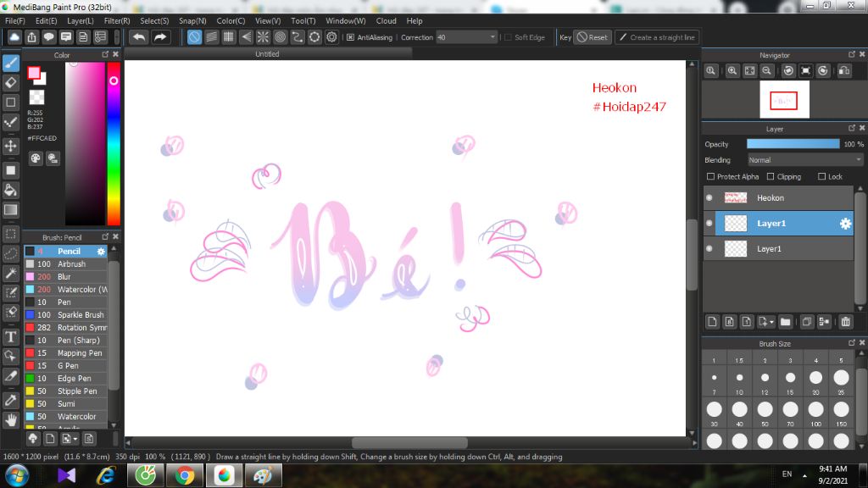Click the pink foreground color swatch
Image resolution: width=868 pixels, height=488 pixels.
tap(34, 73)
